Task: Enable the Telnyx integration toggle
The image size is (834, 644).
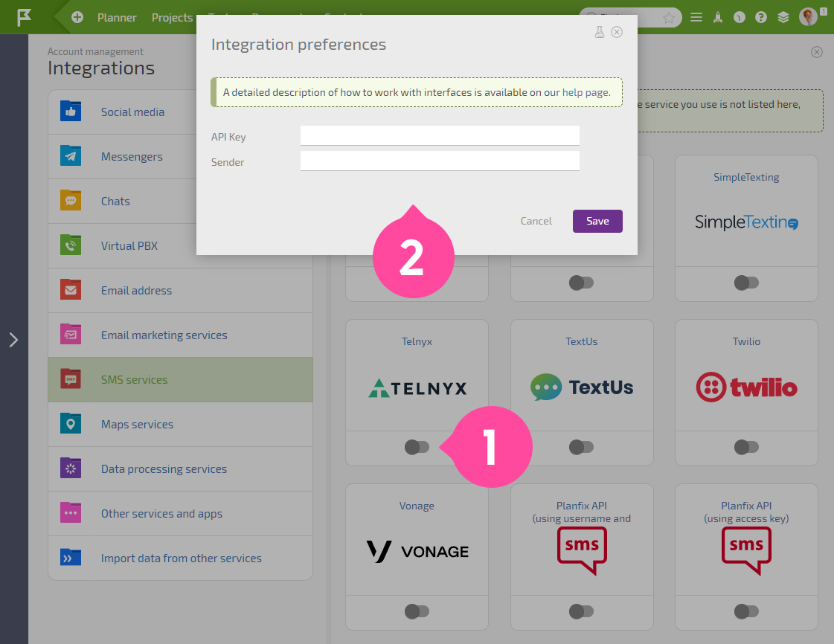Action: pos(417,447)
